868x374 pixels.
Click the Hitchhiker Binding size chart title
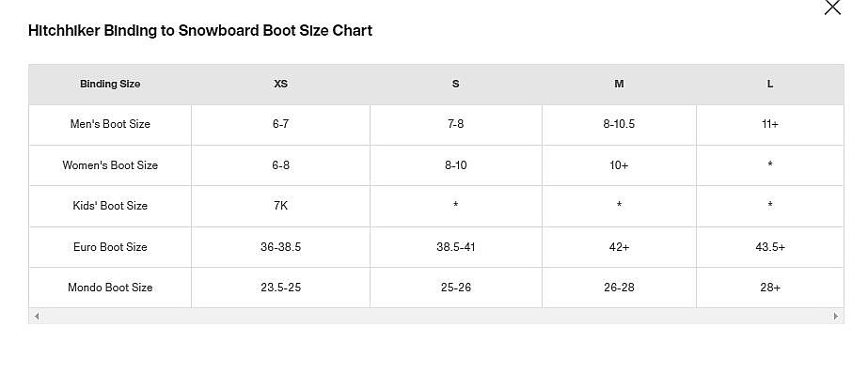(200, 30)
